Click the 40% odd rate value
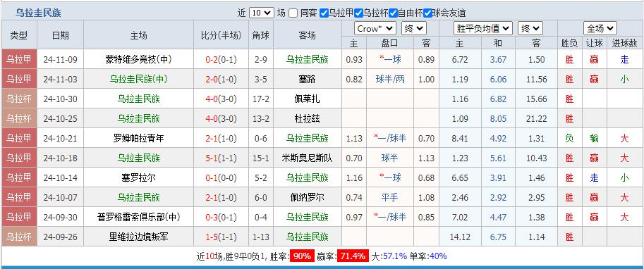 tap(438, 256)
